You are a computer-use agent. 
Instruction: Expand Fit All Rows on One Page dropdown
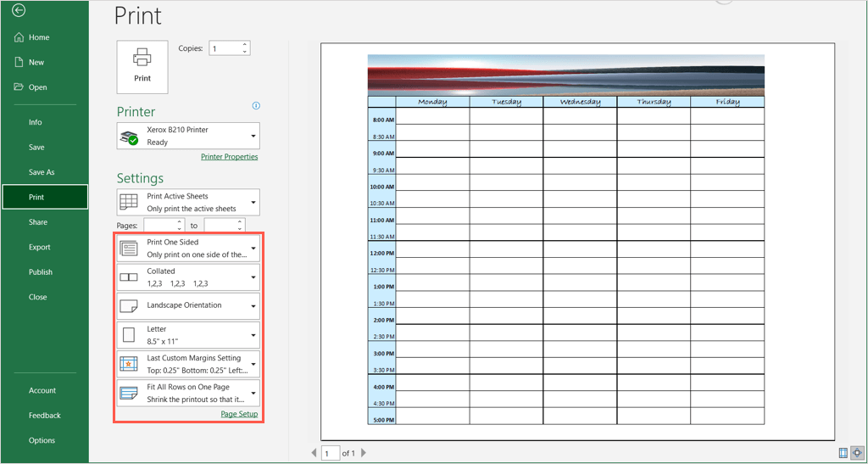188,393
